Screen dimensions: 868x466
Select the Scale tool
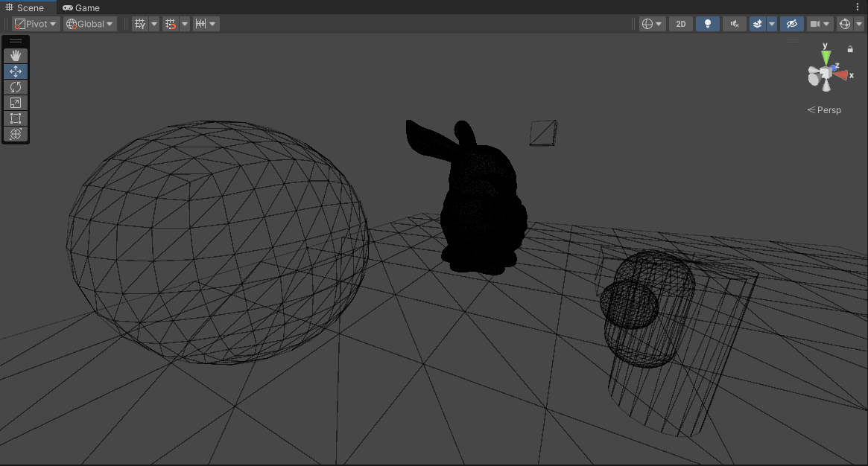tap(15, 103)
